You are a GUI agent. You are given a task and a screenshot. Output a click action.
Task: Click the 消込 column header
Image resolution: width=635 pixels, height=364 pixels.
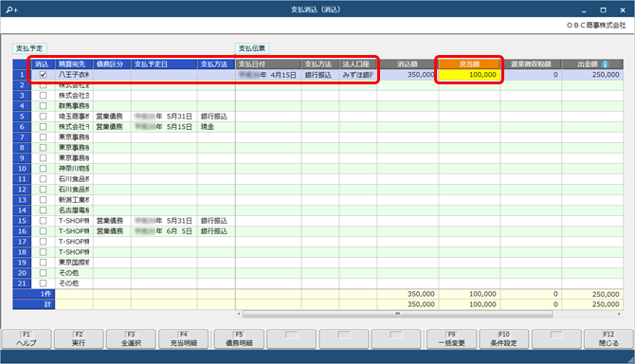(42, 64)
